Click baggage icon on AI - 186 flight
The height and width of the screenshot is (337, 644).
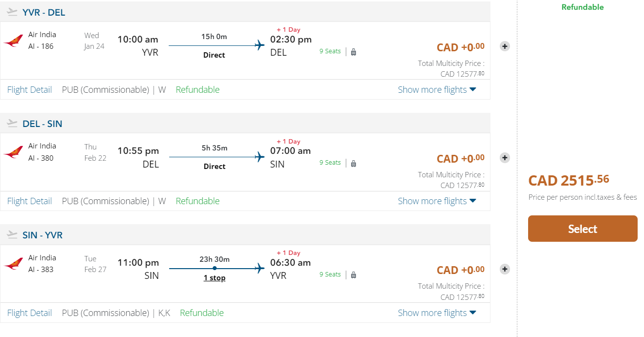pos(354,52)
